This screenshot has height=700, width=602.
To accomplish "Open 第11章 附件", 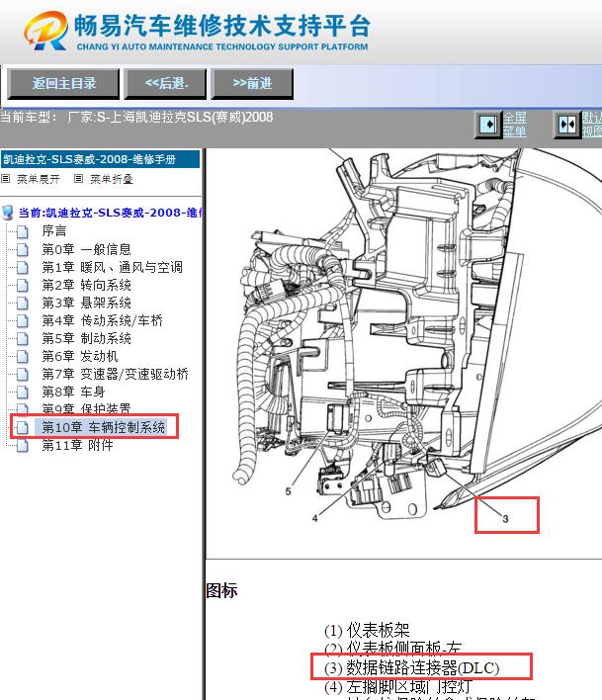I will pyautogui.click(x=77, y=445).
